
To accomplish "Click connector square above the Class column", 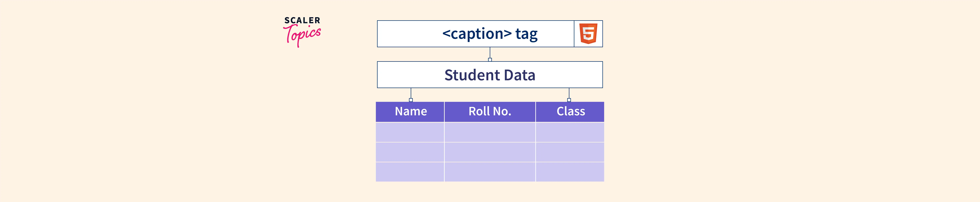I will (x=569, y=100).
